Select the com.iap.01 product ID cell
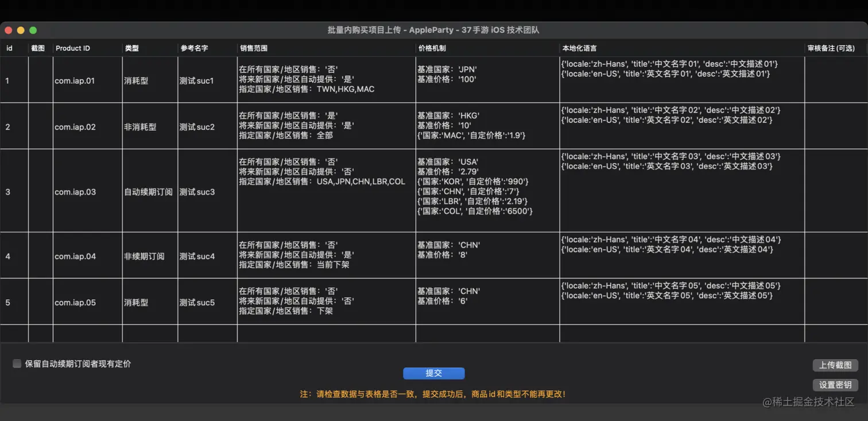The image size is (868, 421). click(87, 80)
